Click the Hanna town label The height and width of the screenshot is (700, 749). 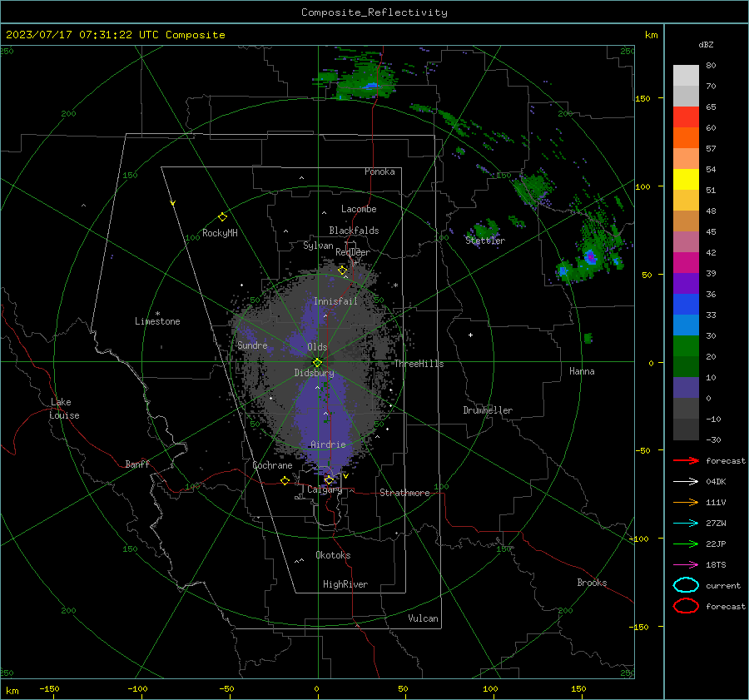coord(582,371)
